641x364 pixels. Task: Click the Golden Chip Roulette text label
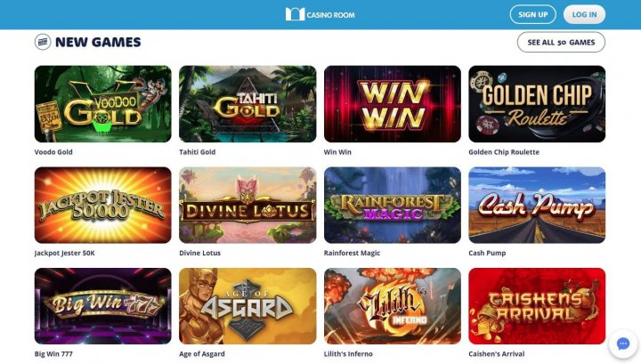[x=504, y=152]
